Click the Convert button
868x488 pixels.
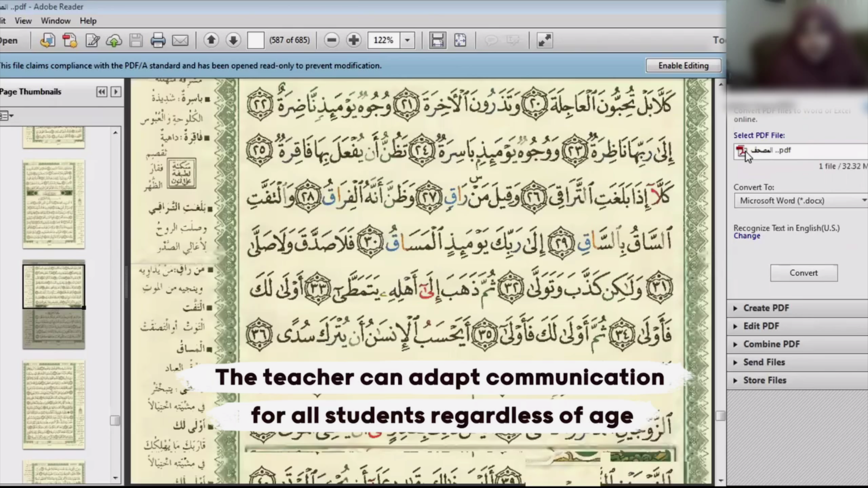[x=804, y=273]
